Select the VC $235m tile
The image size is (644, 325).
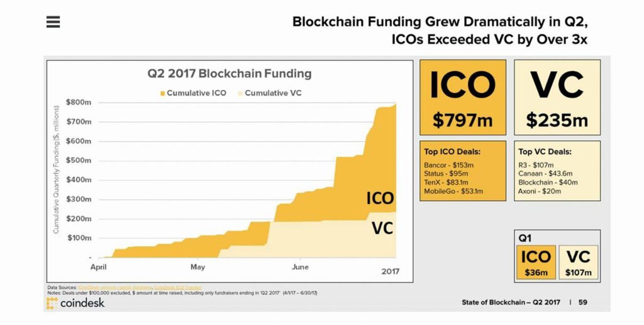557,98
